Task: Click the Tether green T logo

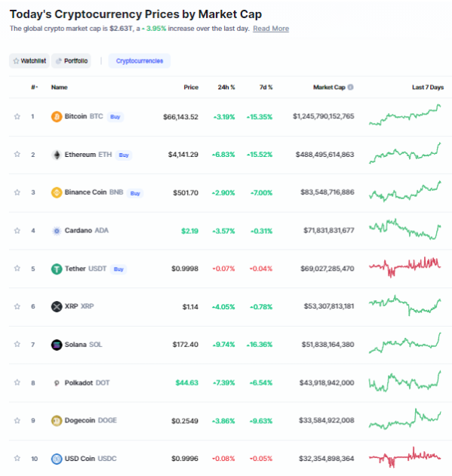Action: [57, 269]
